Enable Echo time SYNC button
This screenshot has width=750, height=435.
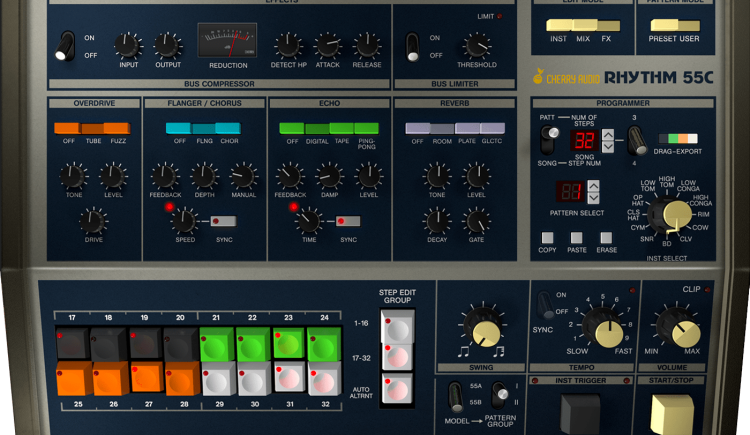(348, 221)
